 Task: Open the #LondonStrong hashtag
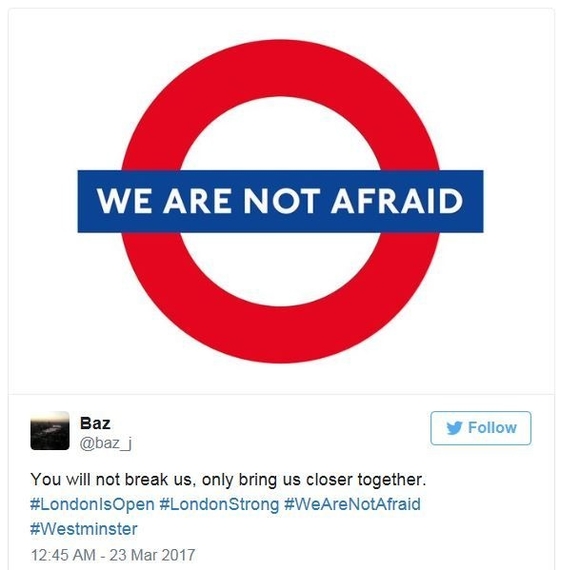(x=219, y=505)
